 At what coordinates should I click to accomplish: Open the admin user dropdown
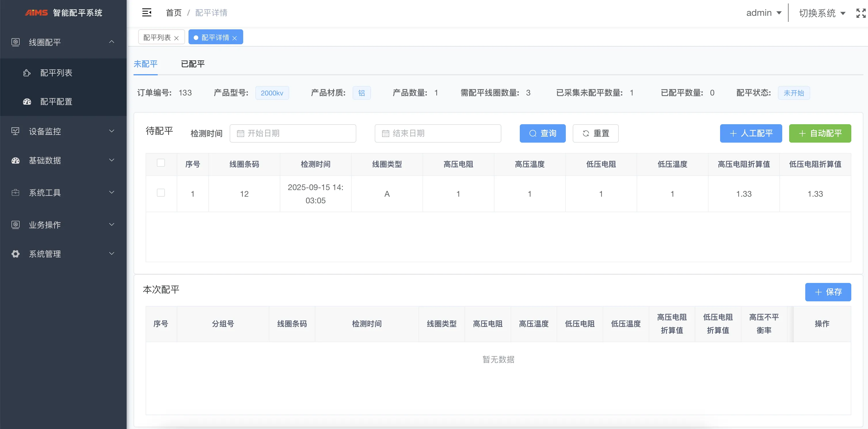pyautogui.click(x=764, y=13)
